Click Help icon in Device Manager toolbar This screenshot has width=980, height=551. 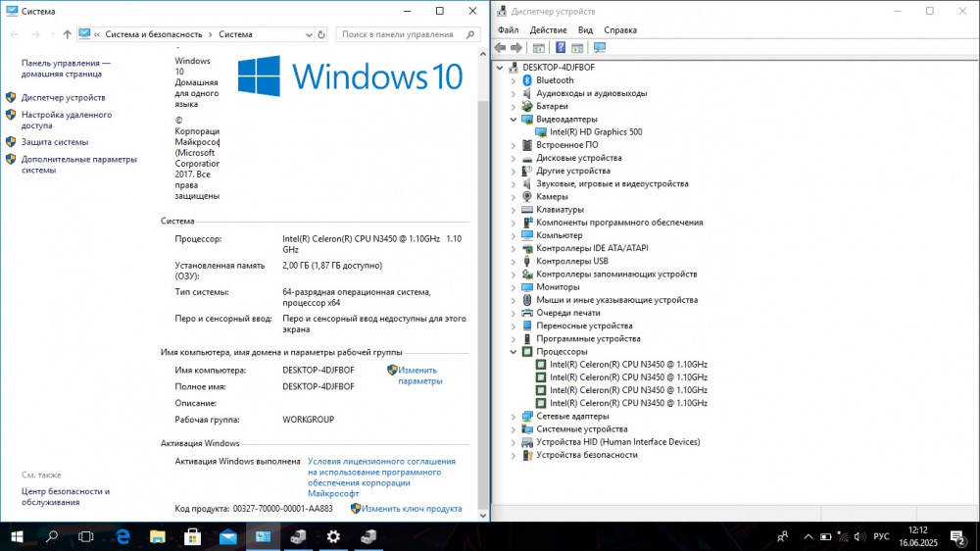(x=561, y=47)
